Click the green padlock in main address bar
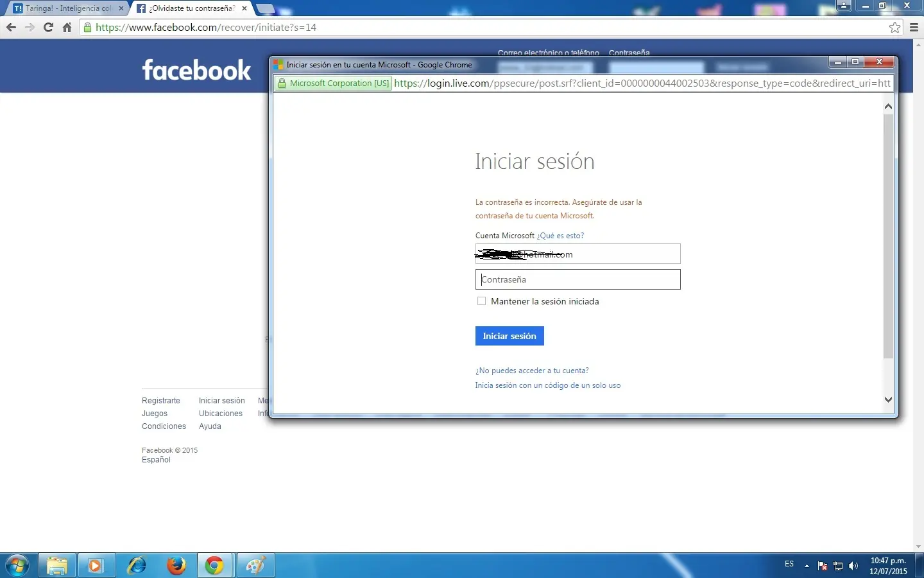The width and height of the screenshot is (924, 578). pos(88,28)
